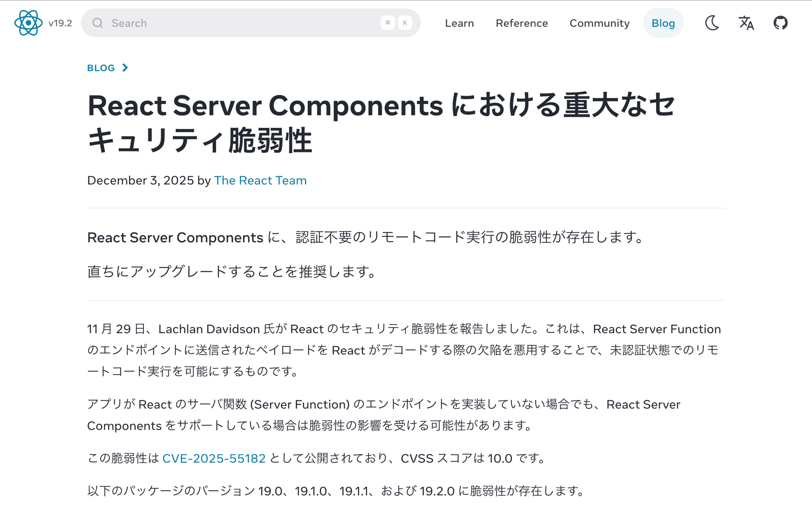Image resolution: width=812 pixels, height=525 pixels.
Task: Click the K shortcut key badge
Action: tap(405, 23)
